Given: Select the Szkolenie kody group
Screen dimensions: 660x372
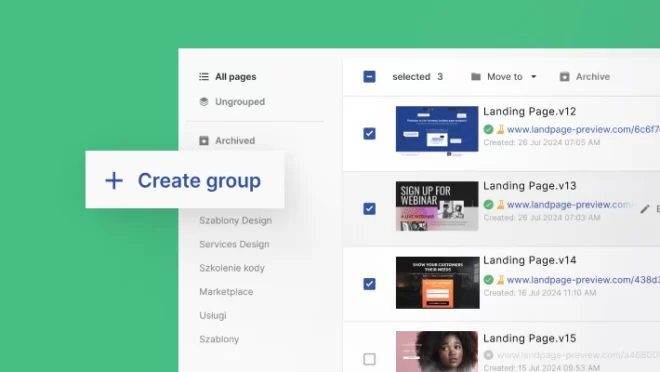Looking at the screenshot, I should coord(232,268).
